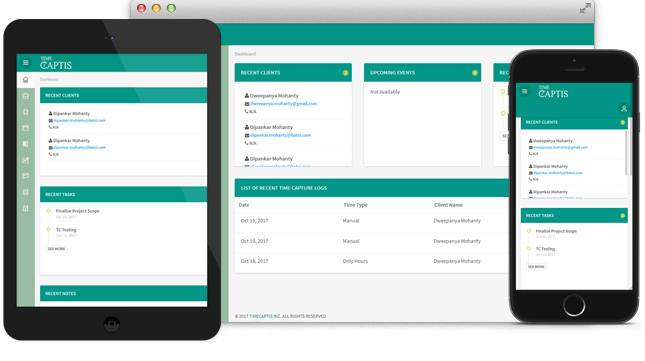Open the TC Testing task on tablet
645x361 pixels.
(66, 230)
